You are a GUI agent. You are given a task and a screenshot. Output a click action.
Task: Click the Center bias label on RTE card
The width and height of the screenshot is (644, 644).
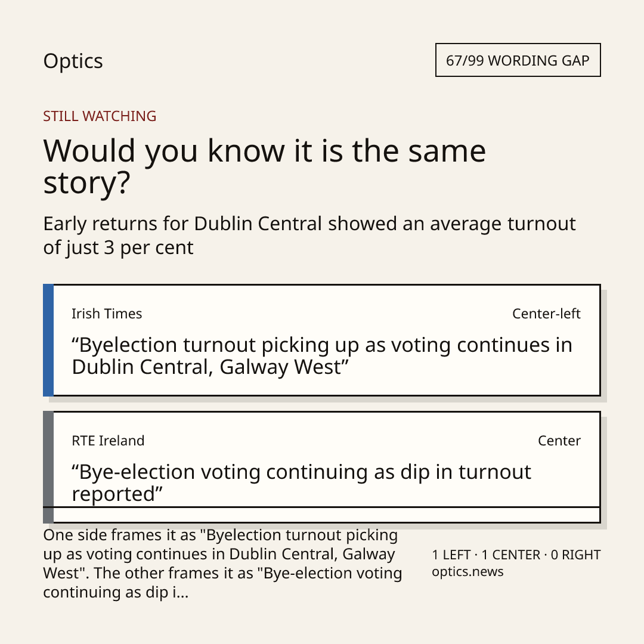coord(559,441)
